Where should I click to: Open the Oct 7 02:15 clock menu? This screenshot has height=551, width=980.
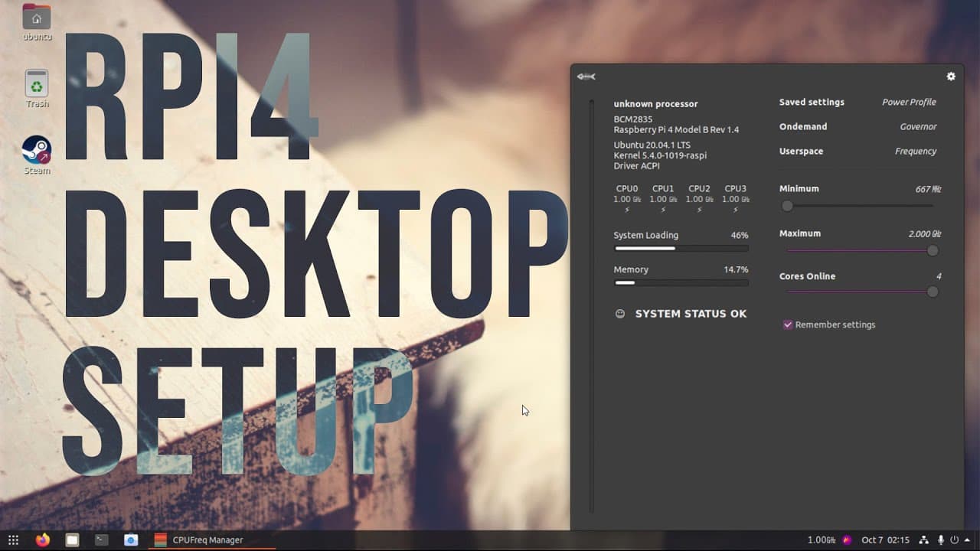click(885, 540)
